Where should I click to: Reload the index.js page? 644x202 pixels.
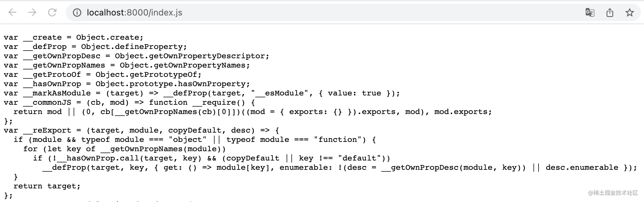point(52,12)
